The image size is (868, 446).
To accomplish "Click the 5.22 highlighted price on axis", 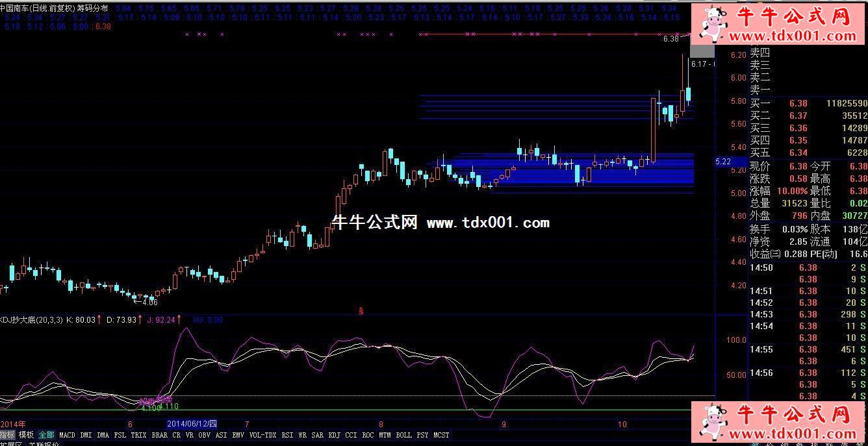I will point(722,161).
